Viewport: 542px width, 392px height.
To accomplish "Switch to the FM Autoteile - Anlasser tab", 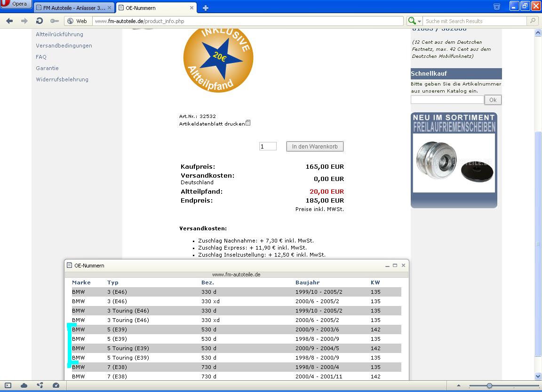I will pyautogui.click(x=74, y=8).
